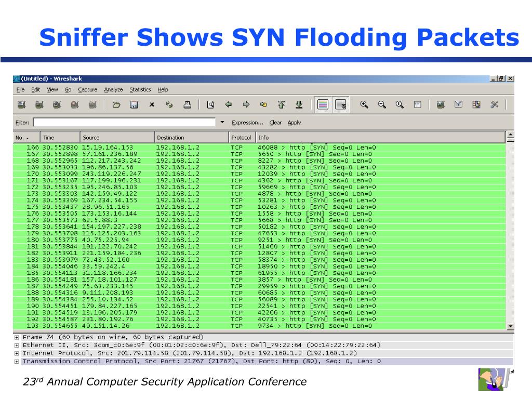Sort by the Protocol column header
Viewport: 532px width, 399px height.
click(242, 137)
